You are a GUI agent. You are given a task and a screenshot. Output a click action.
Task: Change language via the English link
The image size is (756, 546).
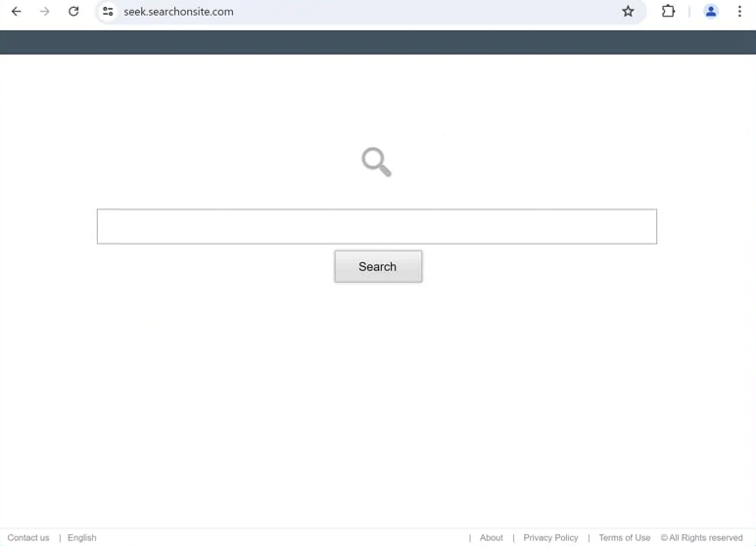[82, 538]
